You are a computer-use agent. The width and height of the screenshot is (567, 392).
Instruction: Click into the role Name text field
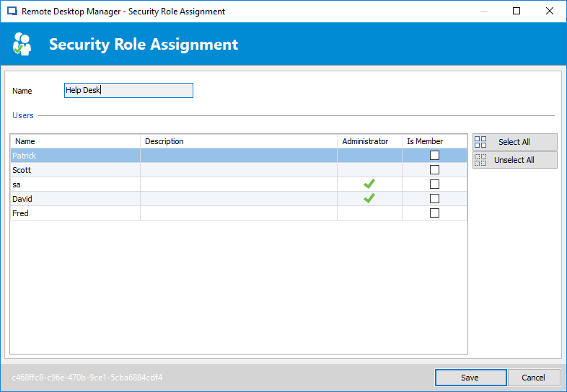click(x=128, y=91)
